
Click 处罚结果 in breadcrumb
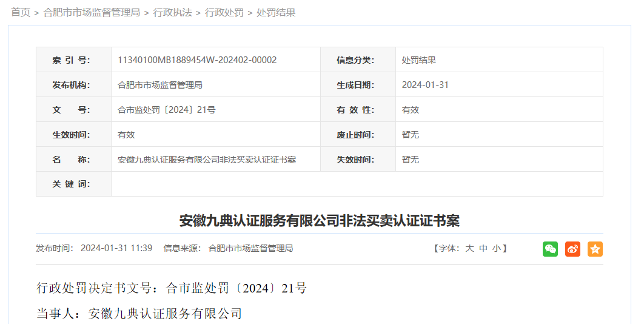pyautogui.click(x=276, y=12)
